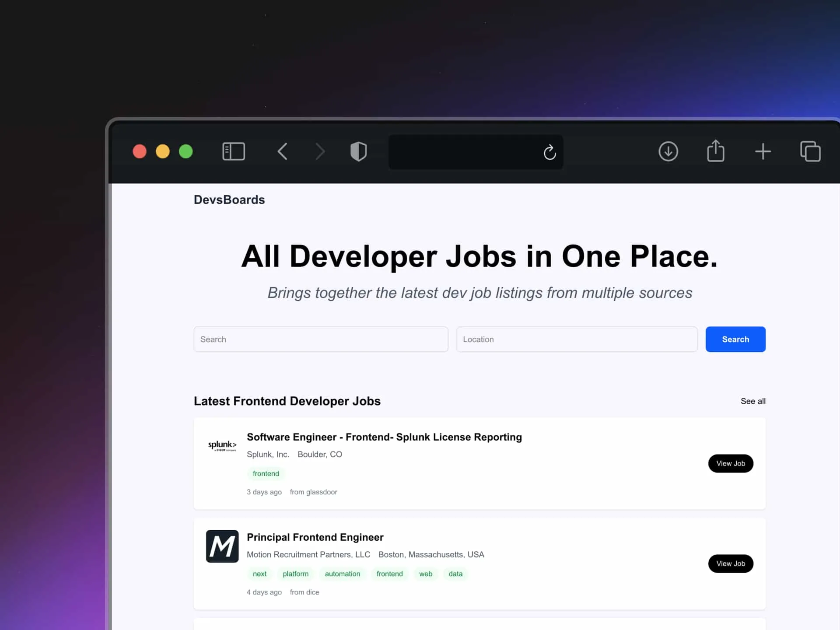Image resolution: width=840 pixels, height=630 pixels.
Task: Toggle the browser sidebar panel icon
Action: pos(234,152)
